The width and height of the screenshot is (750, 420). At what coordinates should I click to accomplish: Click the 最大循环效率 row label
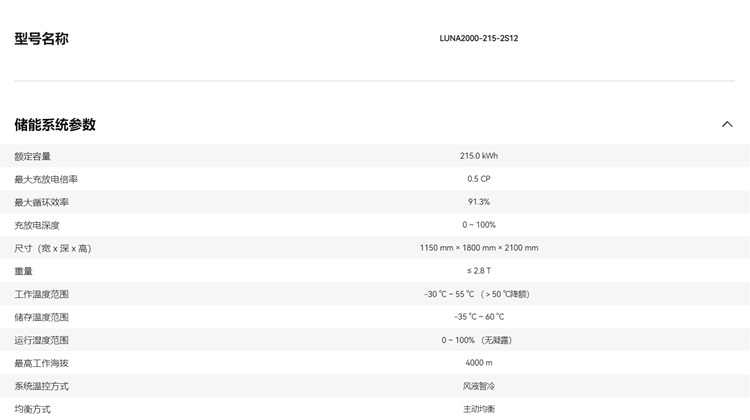(x=41, y=202)
